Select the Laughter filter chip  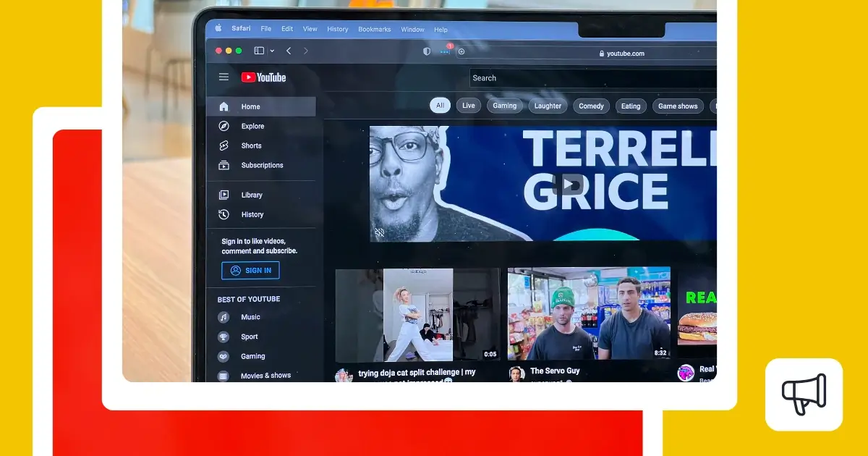click(548, 106)
